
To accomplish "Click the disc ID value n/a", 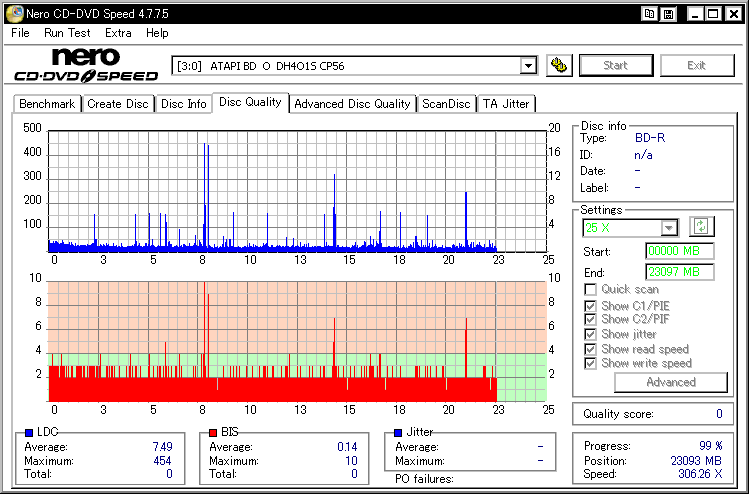I will tap(643, 155).
